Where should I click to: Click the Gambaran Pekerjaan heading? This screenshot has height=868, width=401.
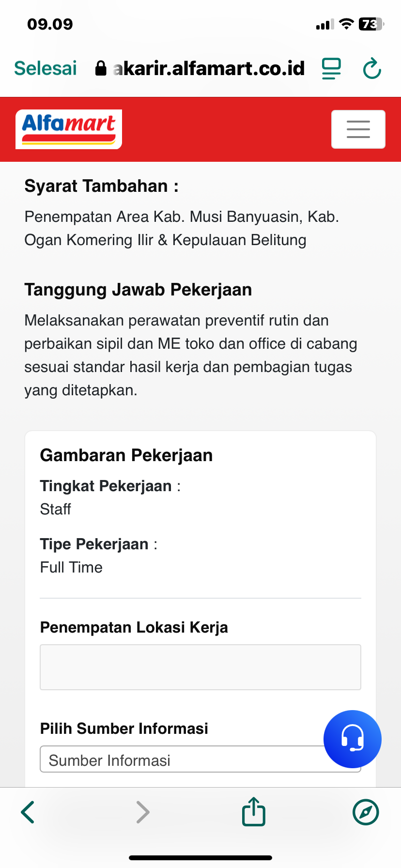[x=126, y=455]
